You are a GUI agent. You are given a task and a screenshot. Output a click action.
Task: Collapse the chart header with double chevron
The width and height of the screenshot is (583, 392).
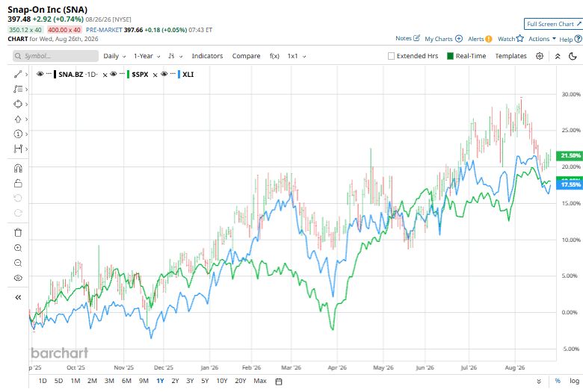click(558, 56)
